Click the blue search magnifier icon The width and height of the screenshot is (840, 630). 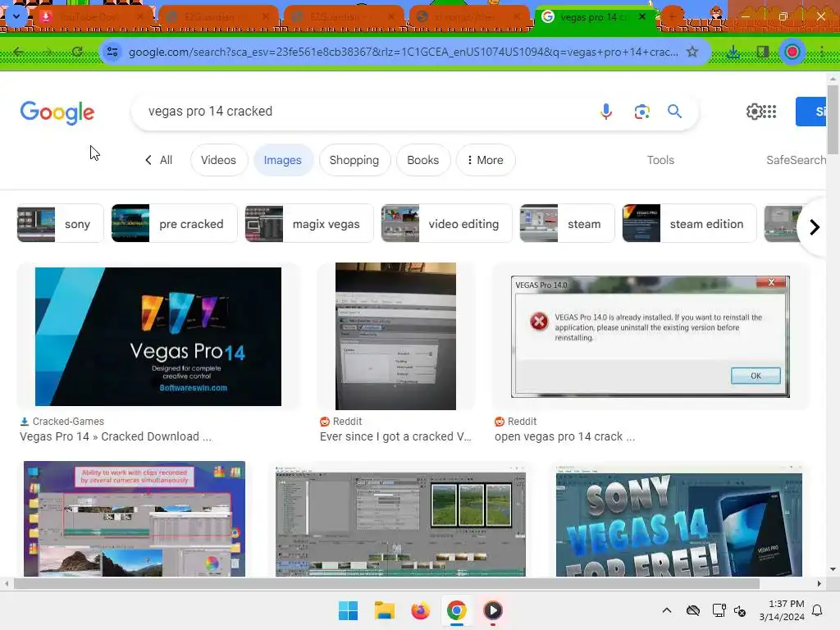click(674, 112)
